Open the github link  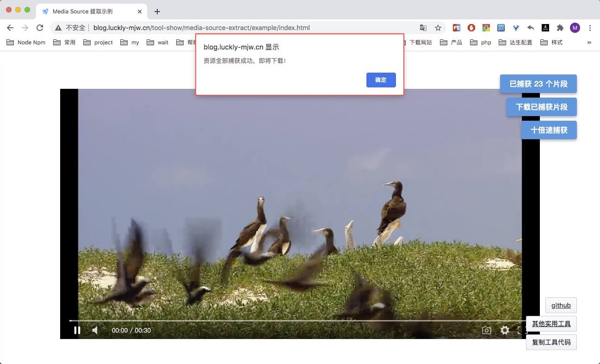click(x=561, y=305)
